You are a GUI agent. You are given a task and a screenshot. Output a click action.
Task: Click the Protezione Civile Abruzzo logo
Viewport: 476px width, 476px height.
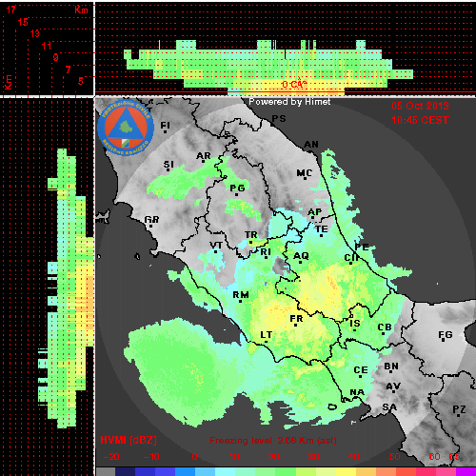click(126, 129)
